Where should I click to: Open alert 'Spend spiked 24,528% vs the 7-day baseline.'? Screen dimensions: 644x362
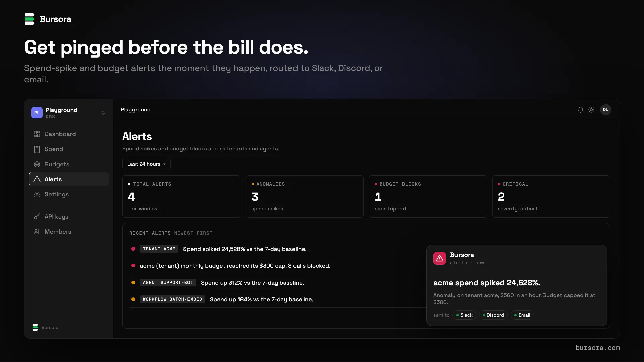click(x=245, y=249)
